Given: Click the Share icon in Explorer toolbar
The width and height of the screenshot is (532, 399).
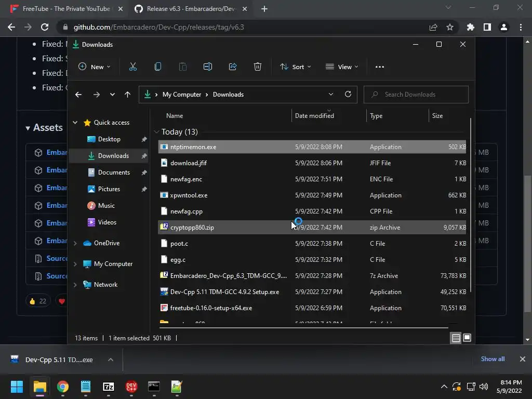Looking at the screenshot, I should click(x=233, y=67).
